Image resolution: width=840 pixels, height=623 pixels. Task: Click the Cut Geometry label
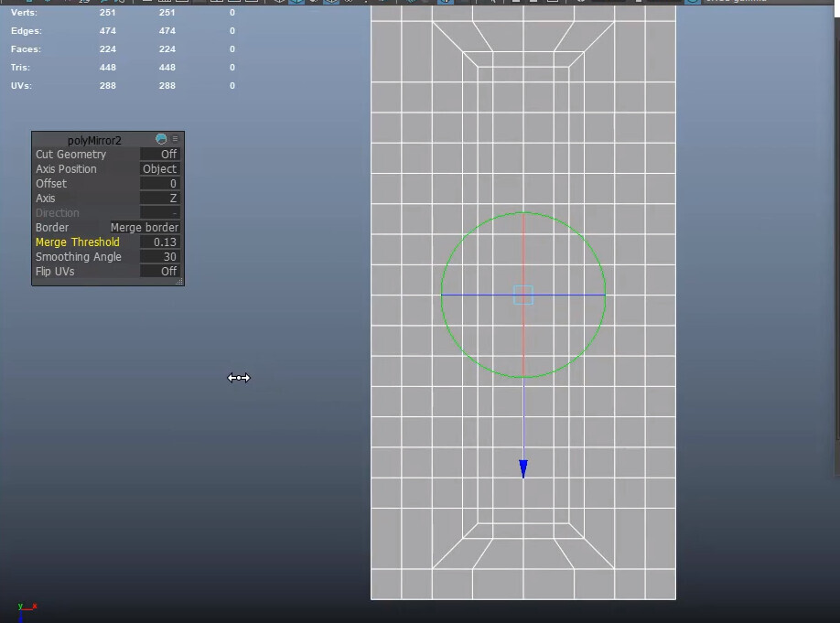[x=69, y=154]
